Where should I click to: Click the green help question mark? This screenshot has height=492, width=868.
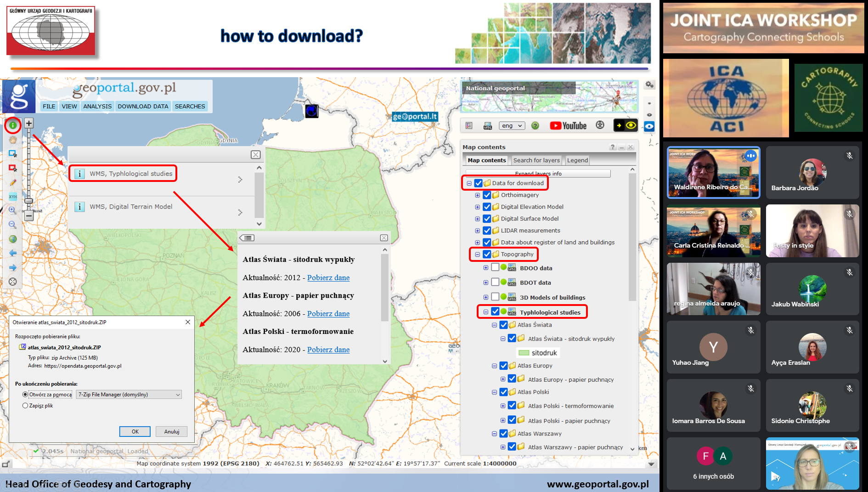pos(535,125)
